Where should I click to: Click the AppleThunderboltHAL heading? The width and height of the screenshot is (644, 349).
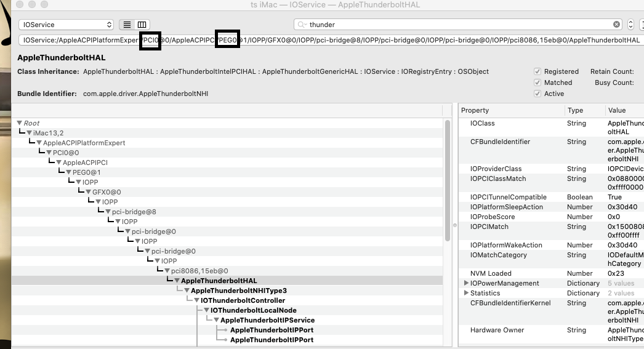pyautogui.click(x=62, y=58)
